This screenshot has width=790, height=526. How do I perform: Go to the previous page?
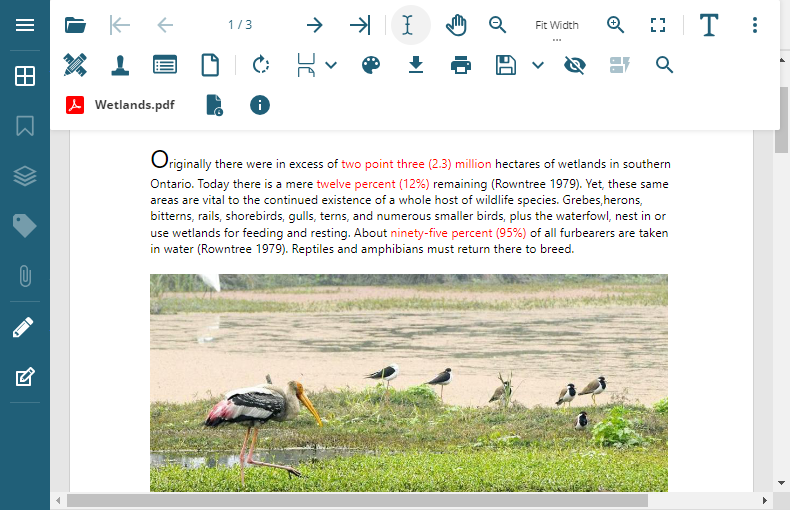165,25
